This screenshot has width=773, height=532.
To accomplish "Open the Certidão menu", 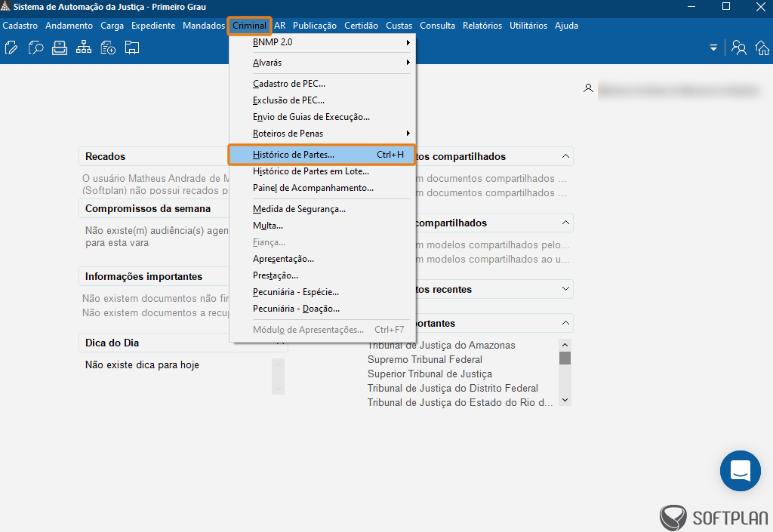I will (x=361, y=26).
